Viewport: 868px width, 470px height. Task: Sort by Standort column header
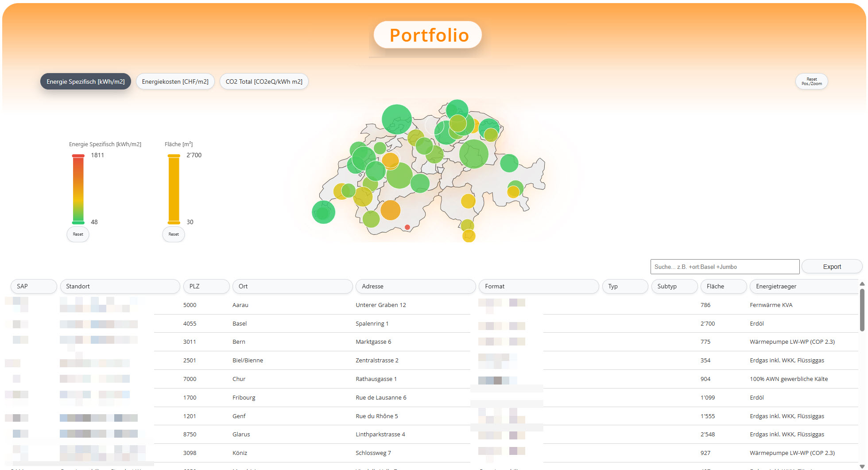pyautogui.click(x=120, y=286)
